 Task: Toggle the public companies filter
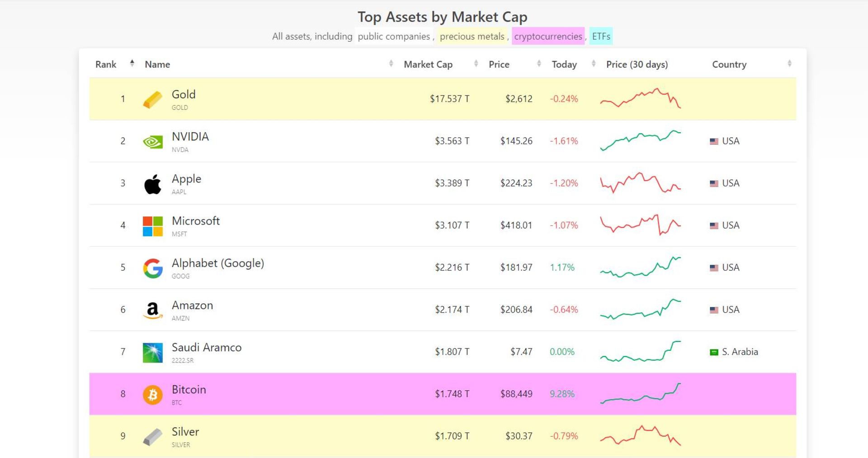pos(393,36)
